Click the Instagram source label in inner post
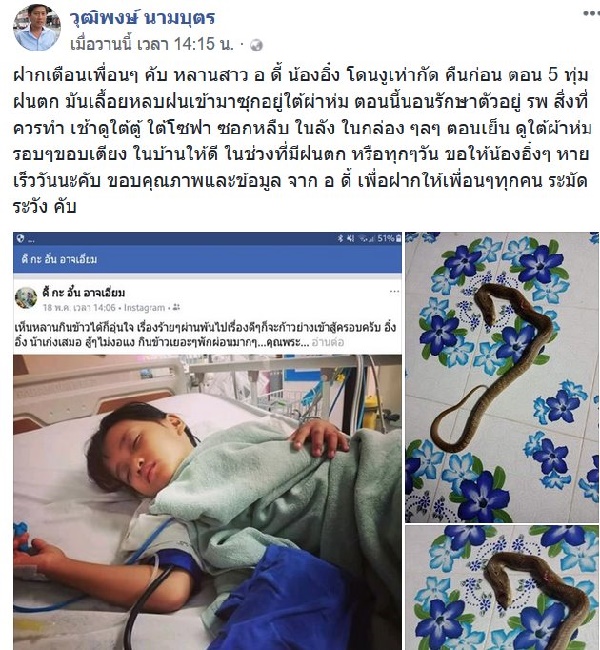Screen dimensions: 600x650 click(144, 308)
